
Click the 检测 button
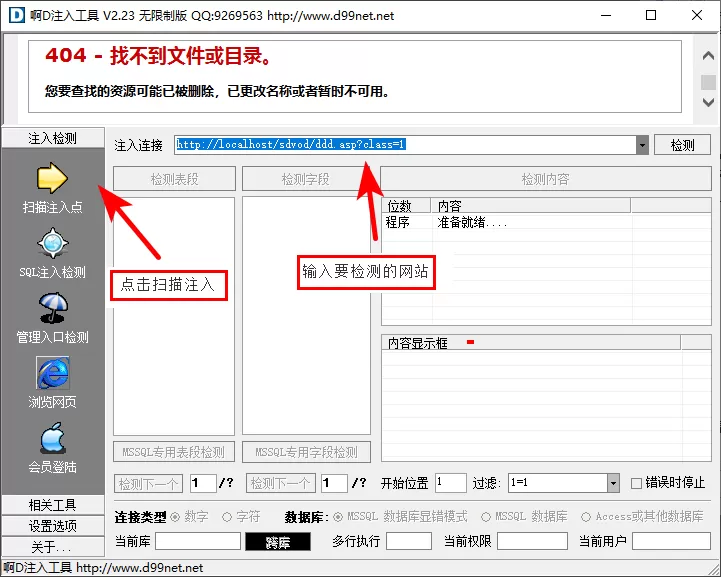(x=682, y=145)
